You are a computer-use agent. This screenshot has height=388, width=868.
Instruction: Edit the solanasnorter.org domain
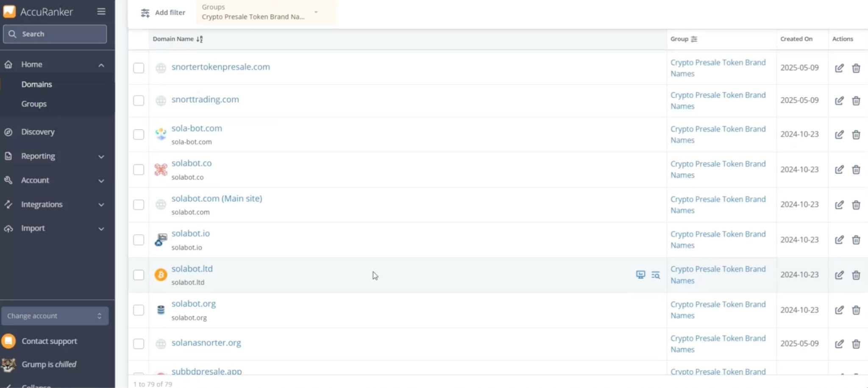pyautogui.click(x=839, y=344)
